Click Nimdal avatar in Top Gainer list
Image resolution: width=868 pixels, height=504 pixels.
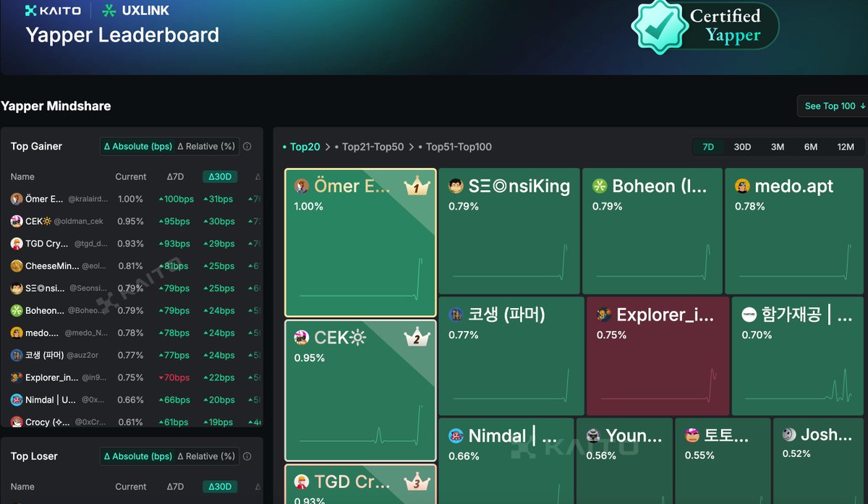pos(17,400)
